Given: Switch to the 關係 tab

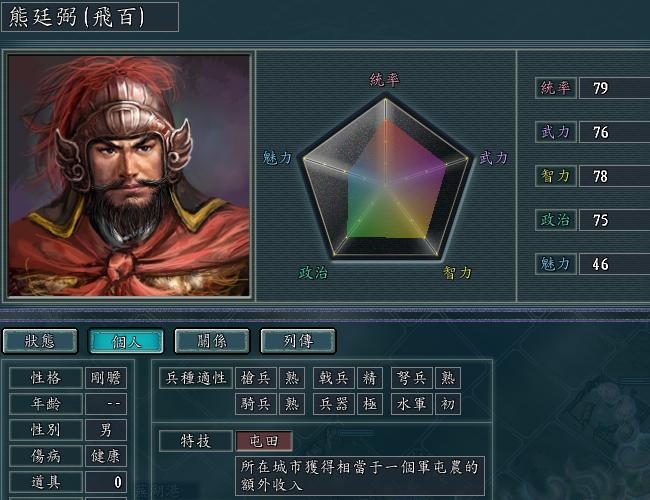Looking at the screenshot, I should pyautogui.click(x=212, y=341).
